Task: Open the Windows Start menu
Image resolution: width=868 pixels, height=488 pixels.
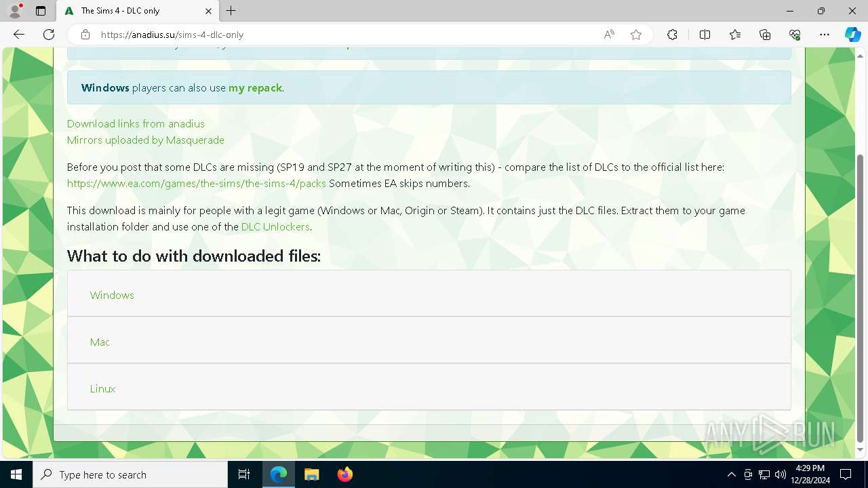Action: [16, 474]
